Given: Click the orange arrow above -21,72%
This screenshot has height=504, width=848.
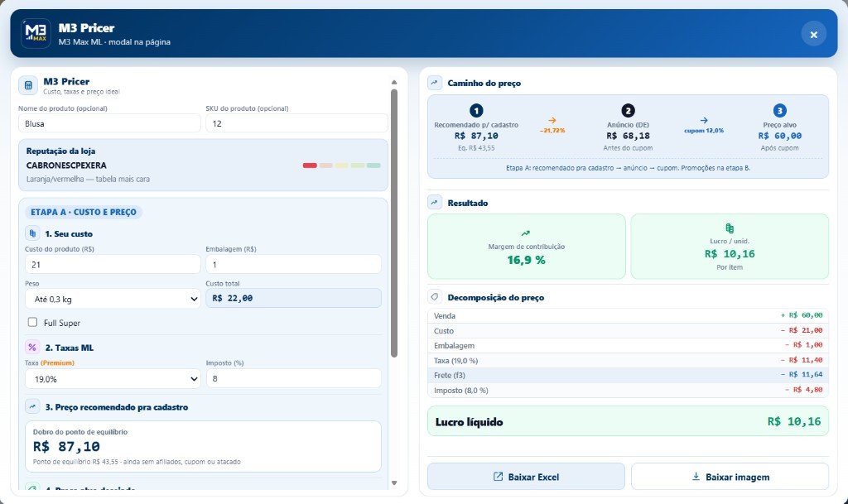Looking at the screenshot, I should click(x=552, y=121).
